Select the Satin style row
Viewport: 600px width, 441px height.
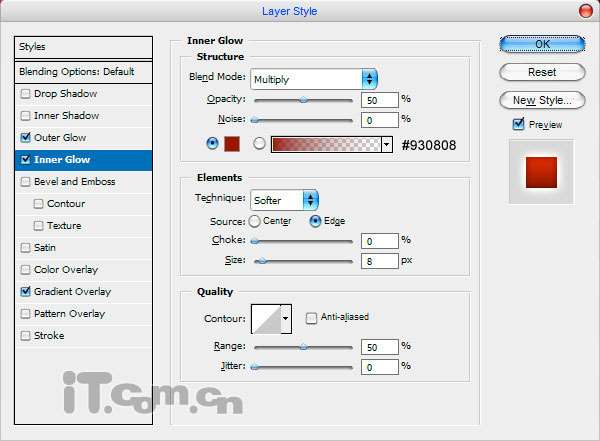tap(83, 248)
